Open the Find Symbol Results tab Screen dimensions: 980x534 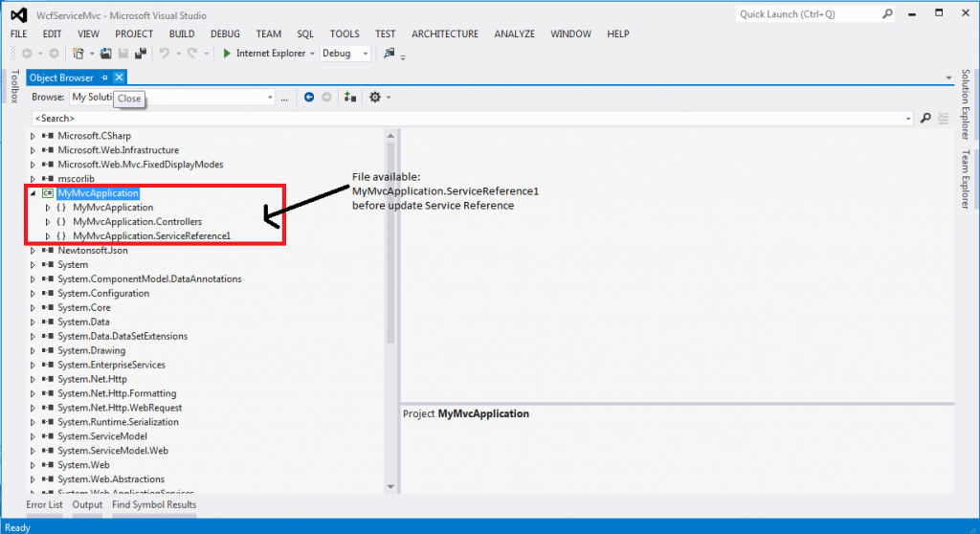[x=154, y=504]
